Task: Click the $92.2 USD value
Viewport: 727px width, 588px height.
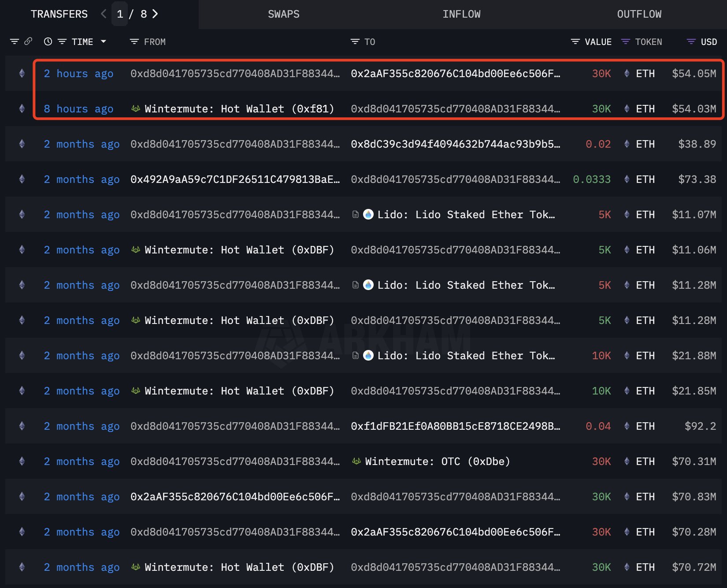Action: 700,426
